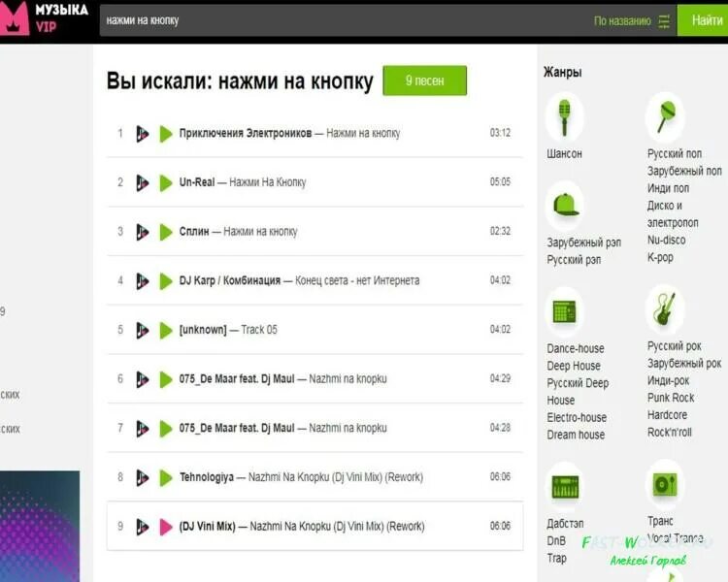This screenshot has width=728, height=582.
Task: Open Русский поп genre link
Action: [x=675, y=153]
